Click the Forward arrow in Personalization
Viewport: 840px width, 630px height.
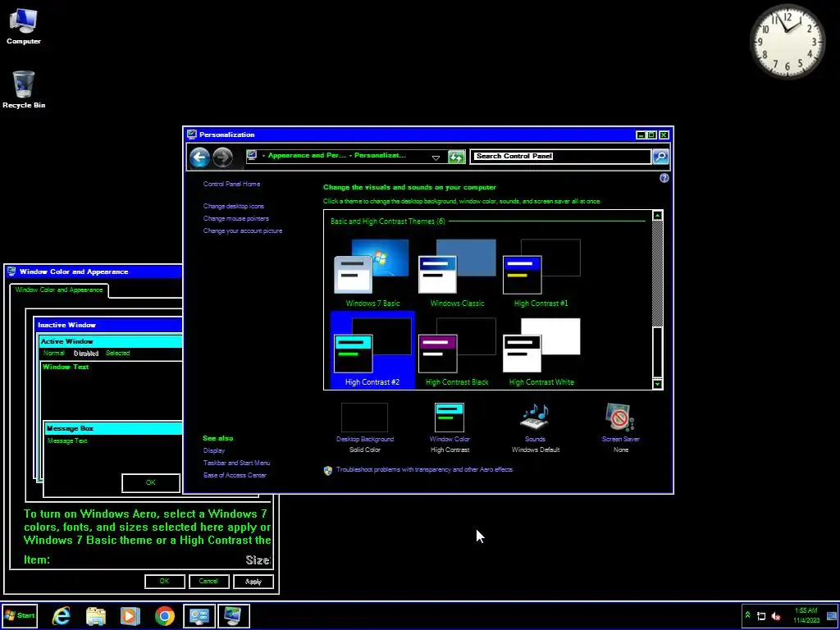pyautogui.click(x=222, y=157)
